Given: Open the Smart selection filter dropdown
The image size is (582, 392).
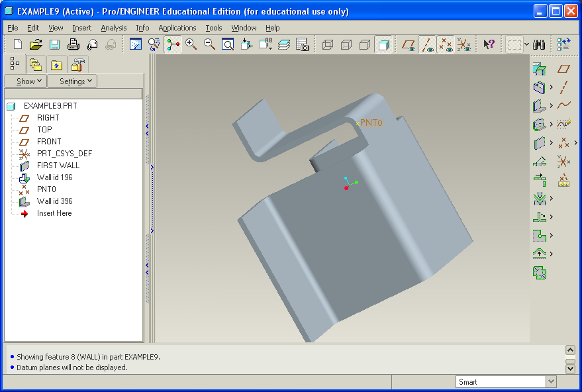Looking at the screenshot, I should [551, 382].
